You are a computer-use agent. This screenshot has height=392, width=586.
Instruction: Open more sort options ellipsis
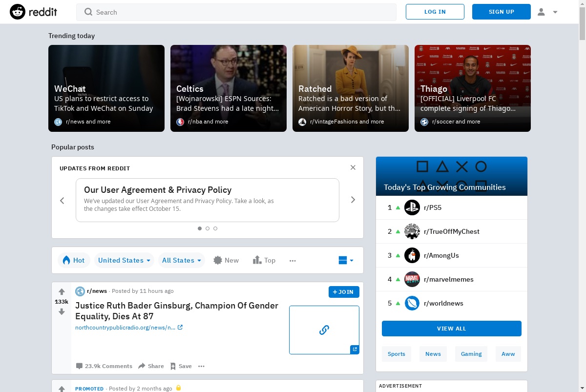[x=293, y=260]
